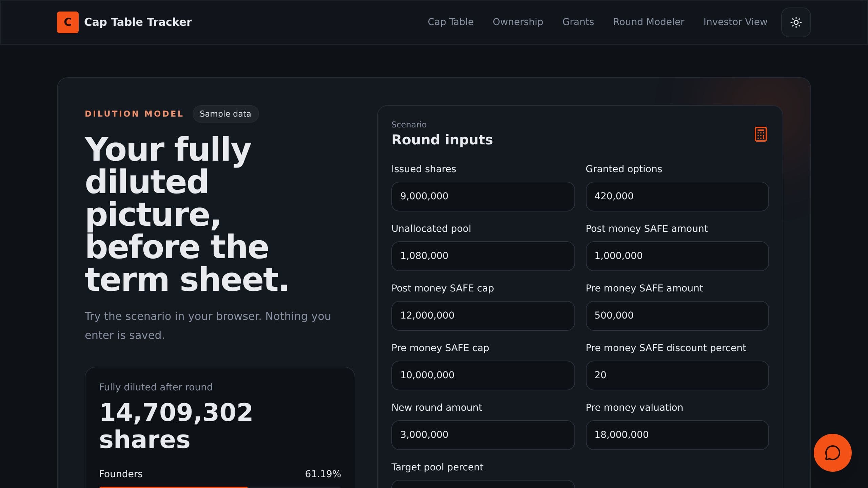Focus the Issued shares input field
The width and height of the screenshot is (868, 488).
point(483,197)
